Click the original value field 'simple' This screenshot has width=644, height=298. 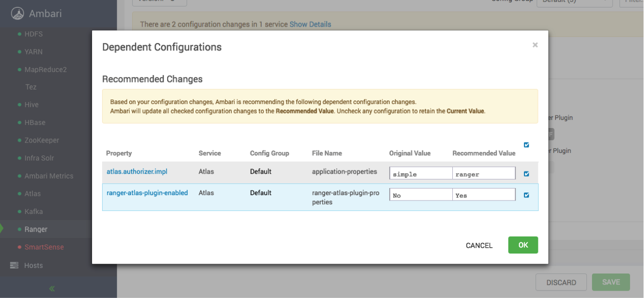[421, 173]
